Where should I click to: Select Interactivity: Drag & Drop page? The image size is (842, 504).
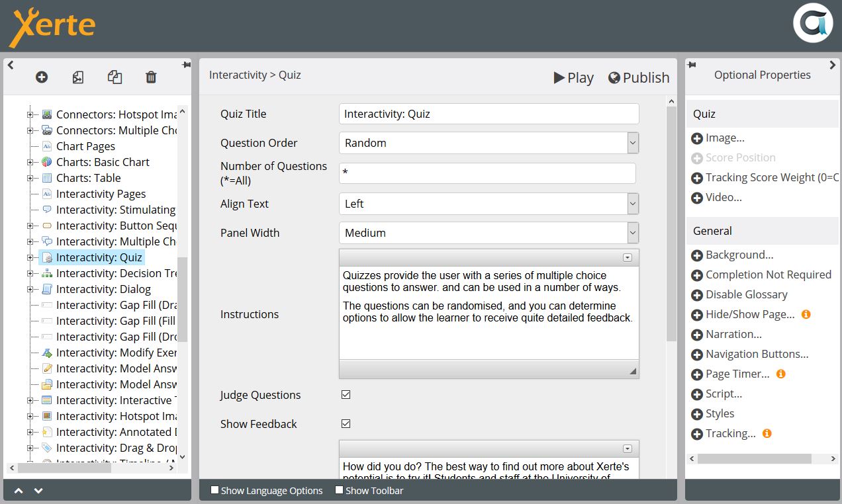click(116, 448)
